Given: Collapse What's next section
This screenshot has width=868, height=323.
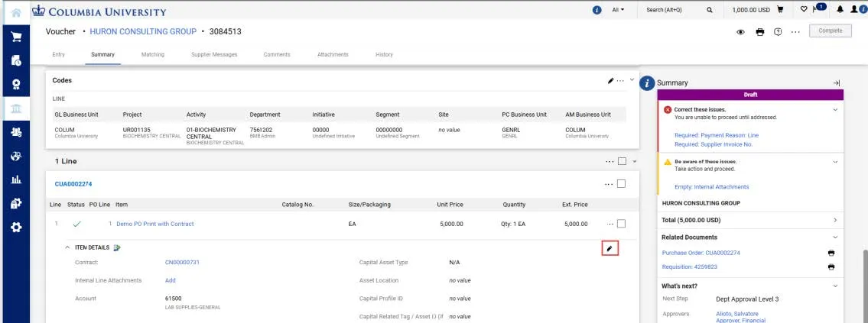Looking at the screenshot, I should pyautogui.click(x=835, y=286).
